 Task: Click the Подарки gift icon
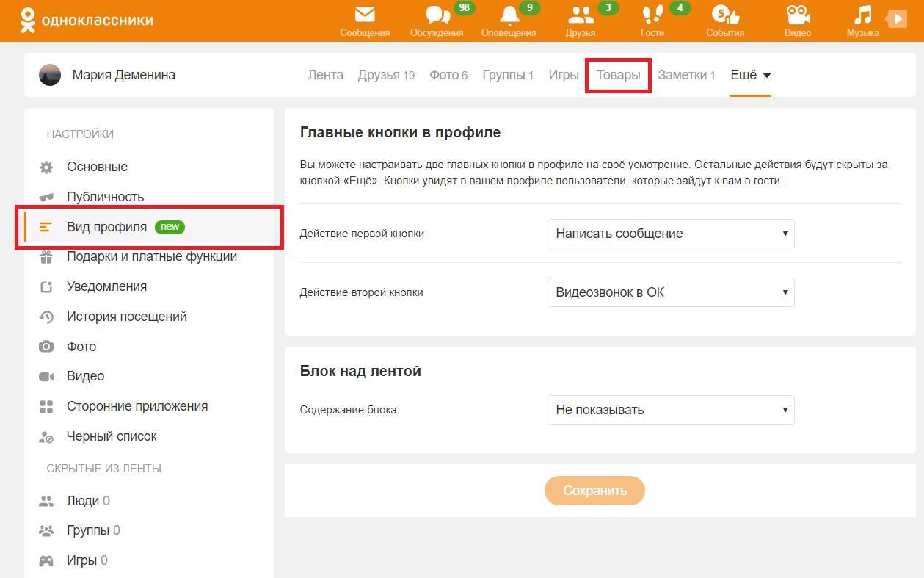(x=46, y=257)
